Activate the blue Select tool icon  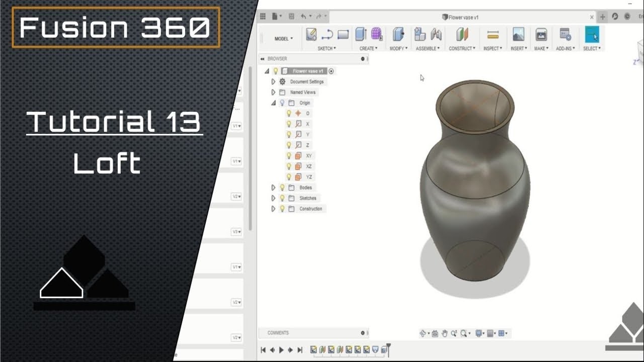592,35
